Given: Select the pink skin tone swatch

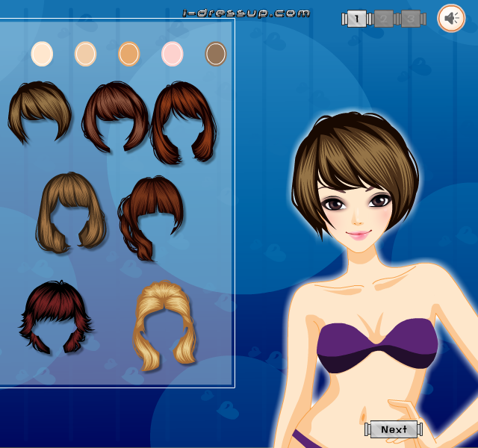Looking at the screenshot, I should point(173,54).
